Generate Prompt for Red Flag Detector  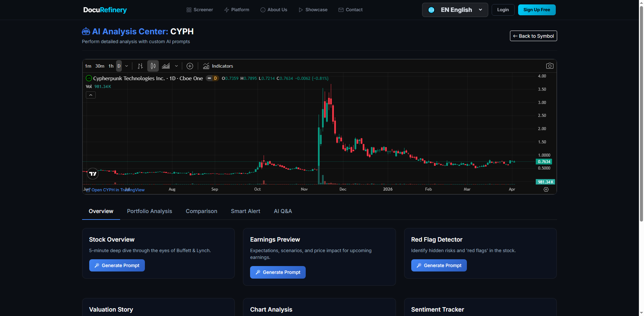tap(439, 265)
